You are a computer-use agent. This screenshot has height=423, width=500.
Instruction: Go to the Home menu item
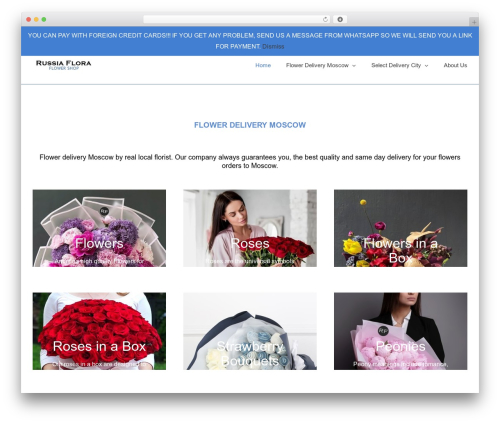[263, 65]
